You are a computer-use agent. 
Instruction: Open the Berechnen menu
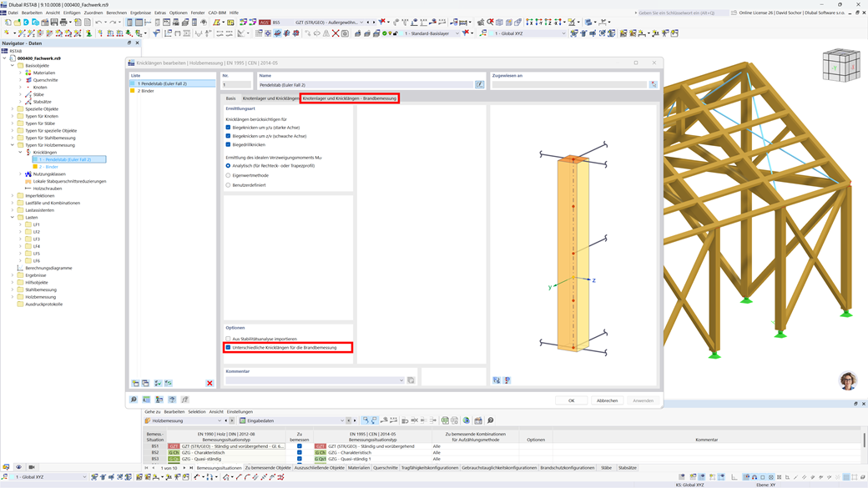point(116,13)
